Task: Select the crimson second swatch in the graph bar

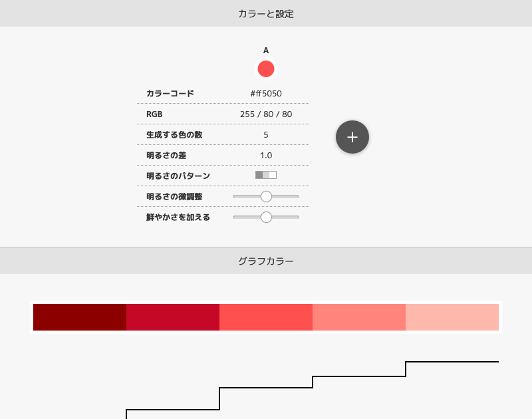Action: pyautogui.click(x=173, y=317)
